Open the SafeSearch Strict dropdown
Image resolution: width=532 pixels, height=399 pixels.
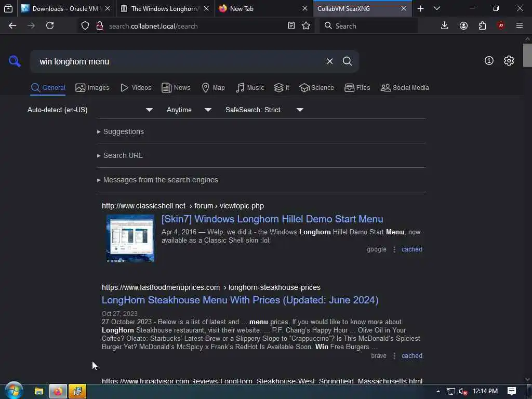coord(264,110)
